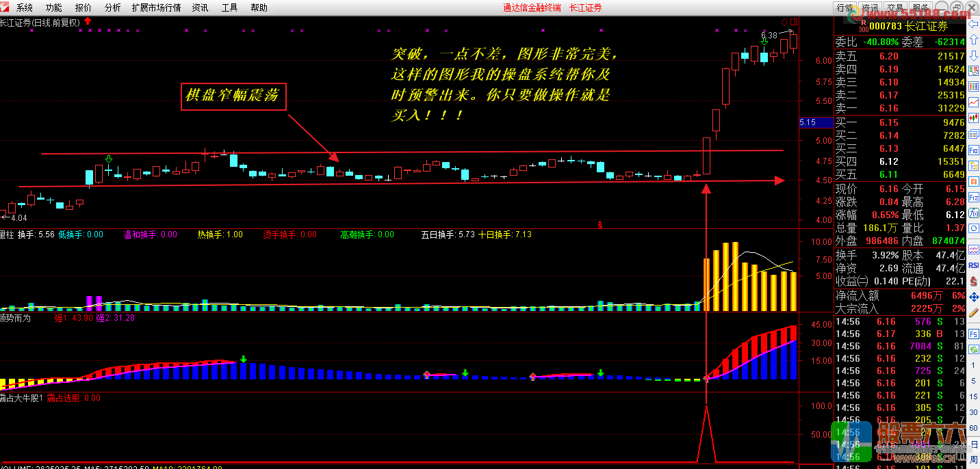Click the 换手 3.92% value

(x=885, y=254)
